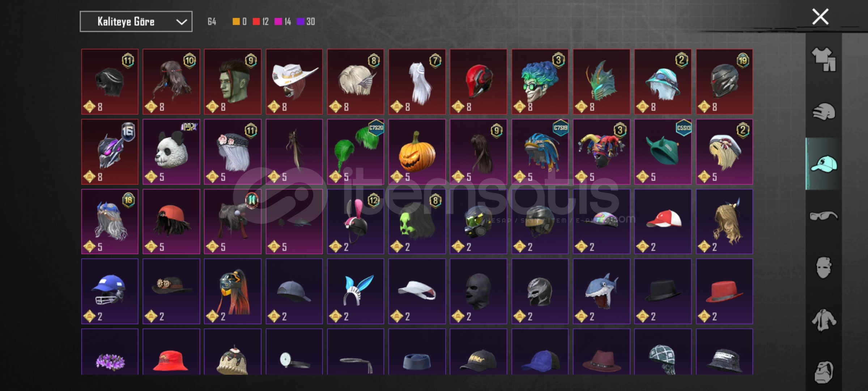Select the black top hat item
The width and height of the screenshot is (868, 391).
click(663, 291)
